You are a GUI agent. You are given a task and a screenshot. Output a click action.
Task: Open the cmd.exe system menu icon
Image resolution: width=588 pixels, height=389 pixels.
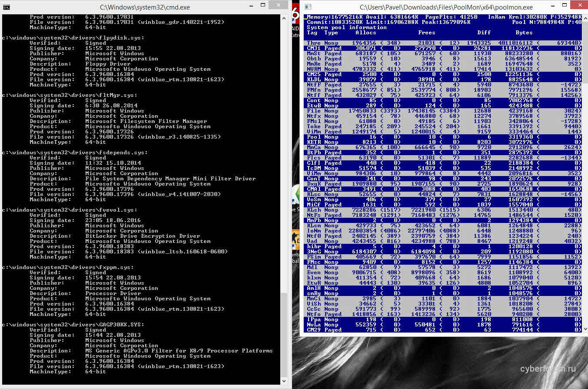(6, 7)
